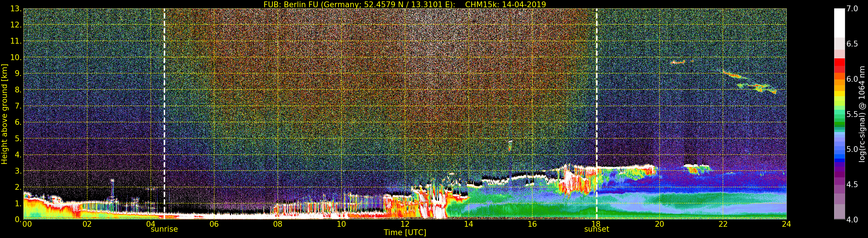The width and height of the screenshot is (868, 238).
Task: Click the colorbar tick value 5.0
Action: [852, 149]
